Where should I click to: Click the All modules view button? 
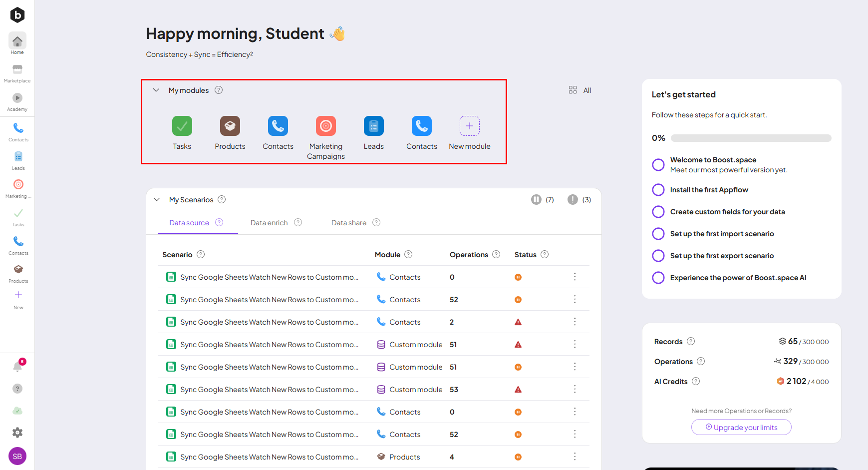tap(580, 90)
